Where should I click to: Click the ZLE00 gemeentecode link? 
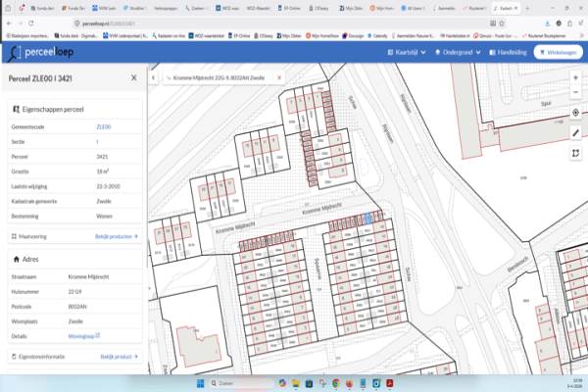[103, 126]
